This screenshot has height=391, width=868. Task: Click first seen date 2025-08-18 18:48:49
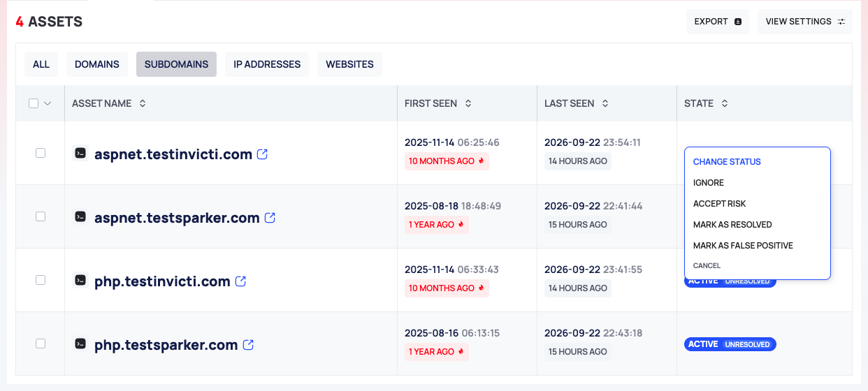point(453,206)
